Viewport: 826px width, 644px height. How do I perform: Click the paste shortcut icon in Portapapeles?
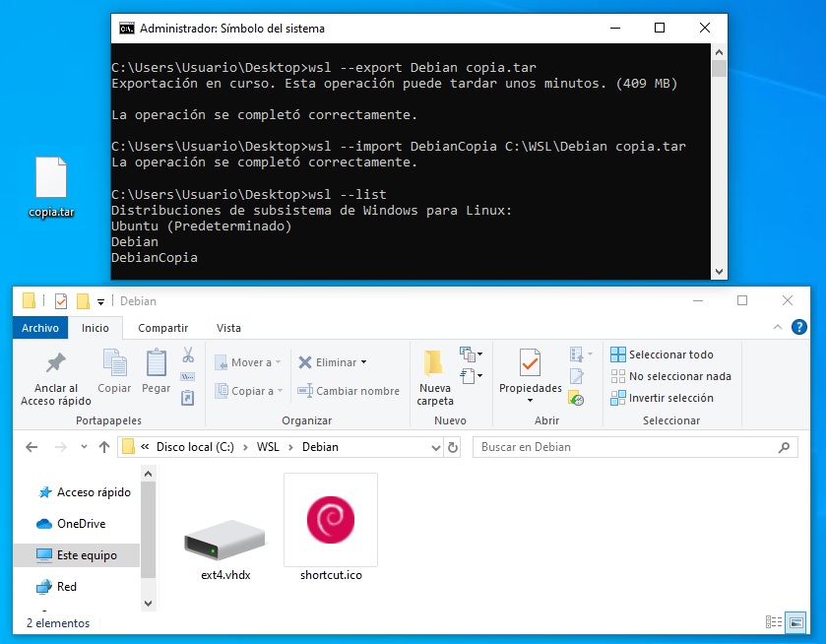(188, 398)
